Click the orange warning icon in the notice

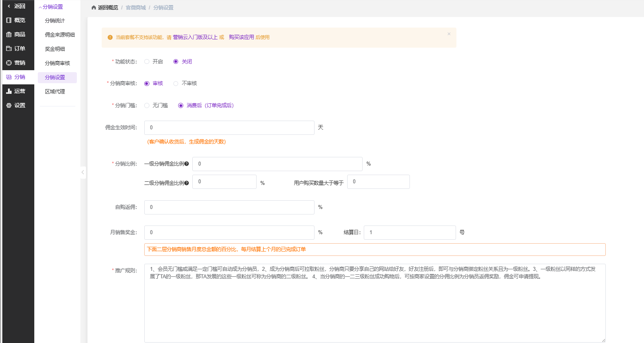click(x=110, y=37)
